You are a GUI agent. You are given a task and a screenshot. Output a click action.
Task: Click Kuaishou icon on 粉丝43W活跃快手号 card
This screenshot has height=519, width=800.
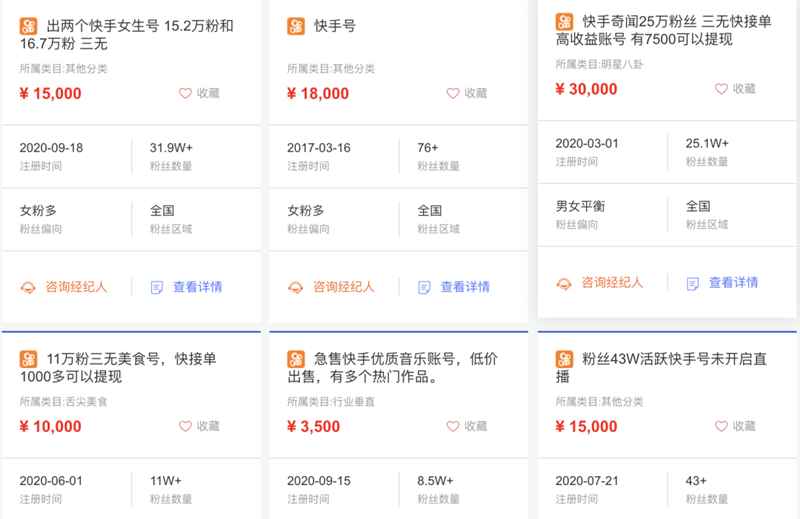coord(565,358)
